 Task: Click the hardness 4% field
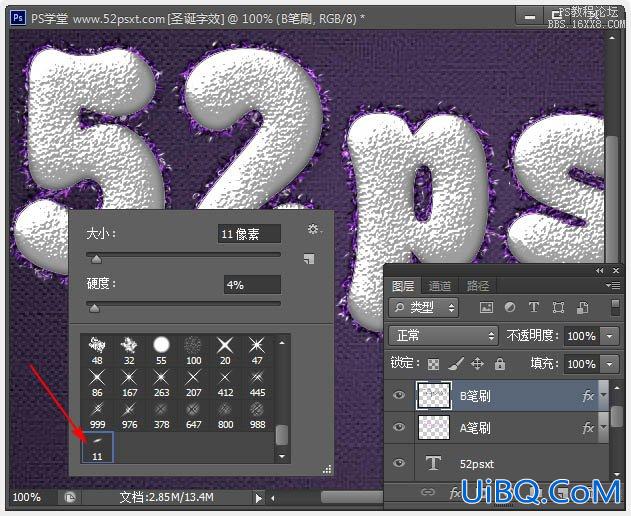click(x=252, y=285)
